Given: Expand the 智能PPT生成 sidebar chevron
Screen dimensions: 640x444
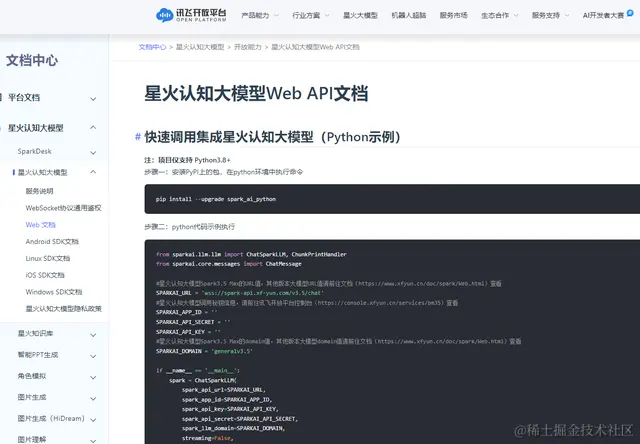Looking at the screenshot, I should tap(93, 356).
